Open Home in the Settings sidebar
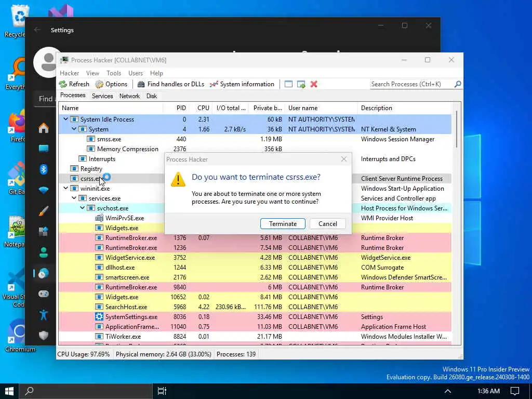This screenshot has width=532, height=399. tap(44, 128)
